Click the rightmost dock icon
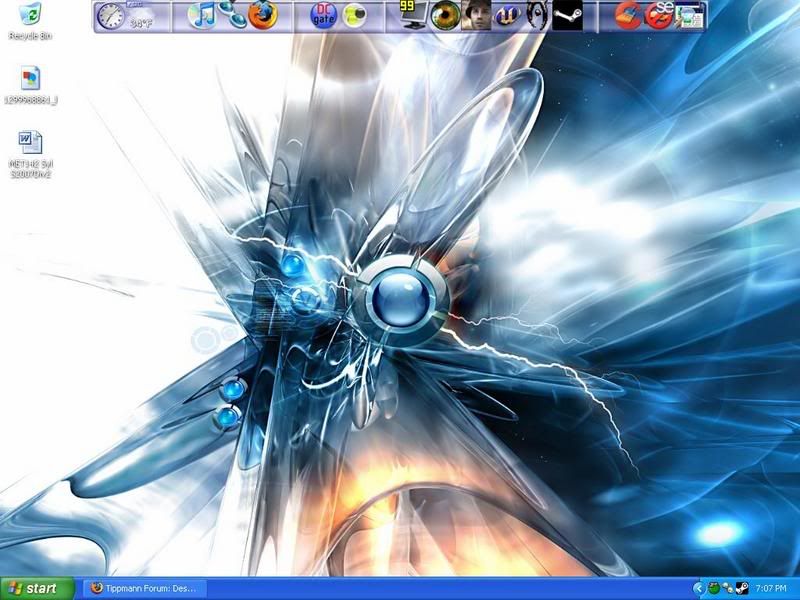The image size is (800, 600). tap(689, 16)
